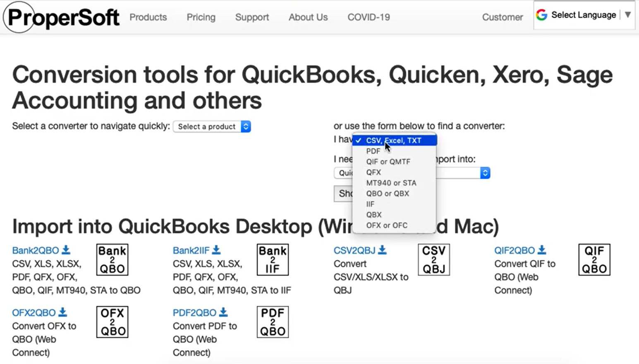
Task: Click the CSV2QBJ download icon
Action: tap(382, 250)
